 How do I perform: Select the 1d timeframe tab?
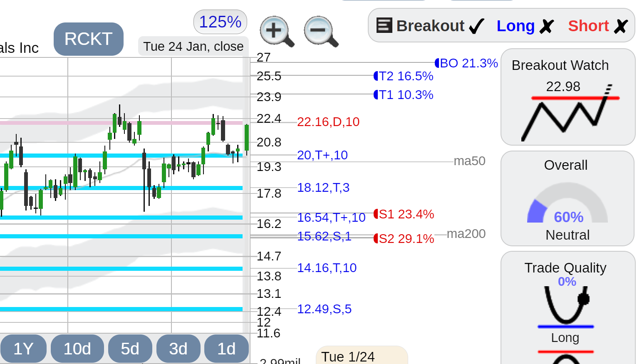[x=226, y=349]
